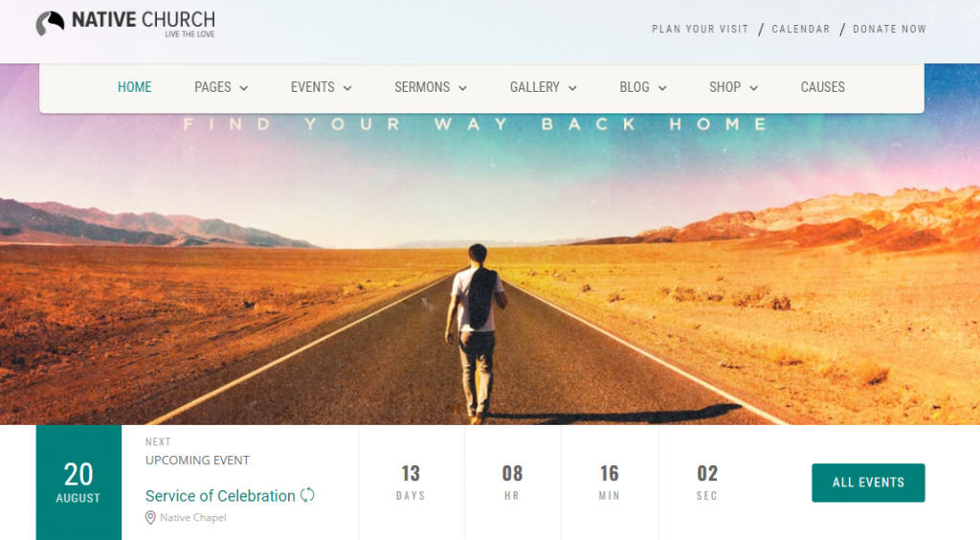The width and height of the screenshot is (980, 540).
Task: Expand the Events dropdown chevron
Action: pyautogui.click(x=347, y=88)
